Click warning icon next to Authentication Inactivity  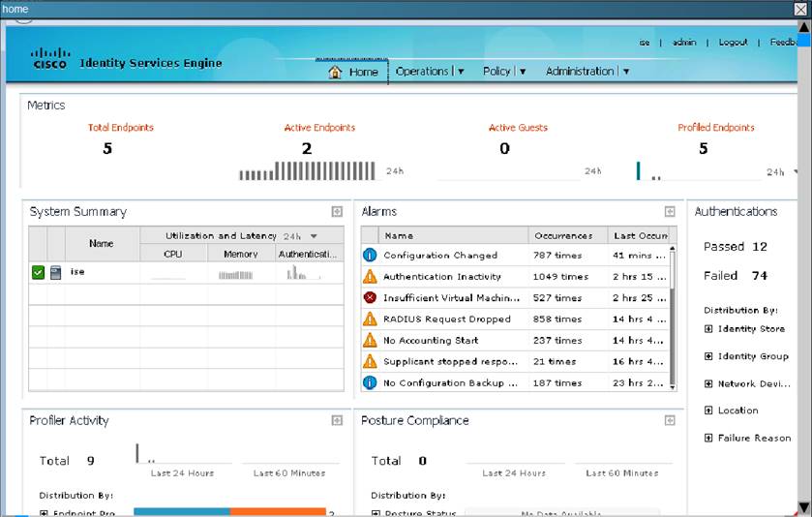click(369, 277)
